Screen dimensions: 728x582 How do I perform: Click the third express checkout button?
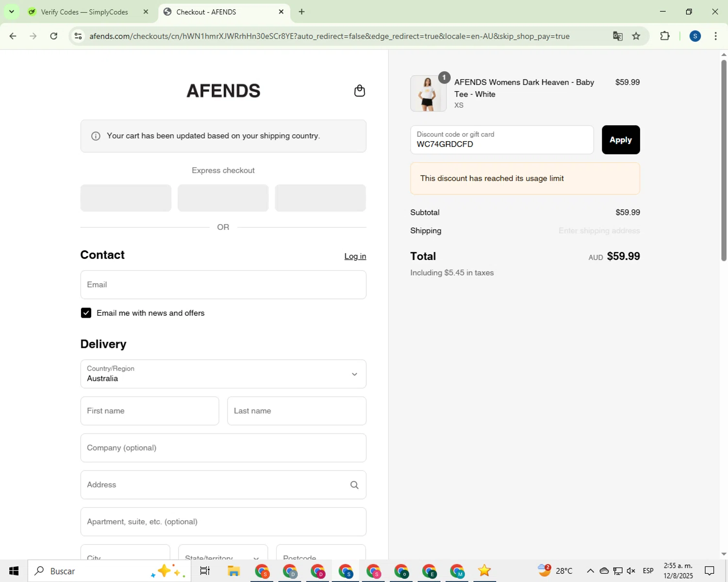(320, 198)
